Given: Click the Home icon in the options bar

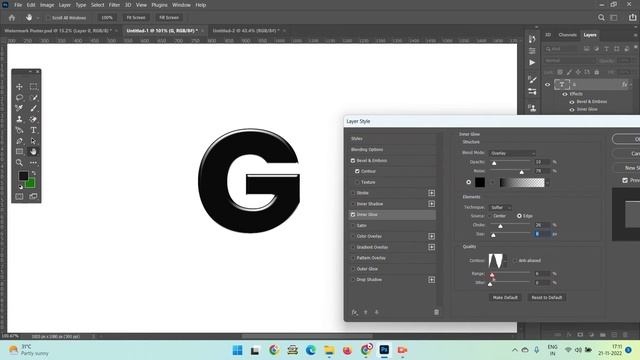Looking at the screenshot, I should pos(12,18).
